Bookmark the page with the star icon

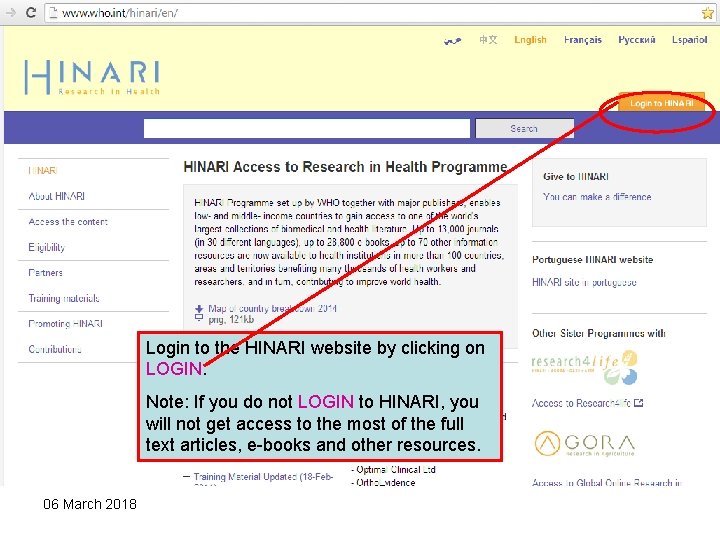tap(708, 13)
